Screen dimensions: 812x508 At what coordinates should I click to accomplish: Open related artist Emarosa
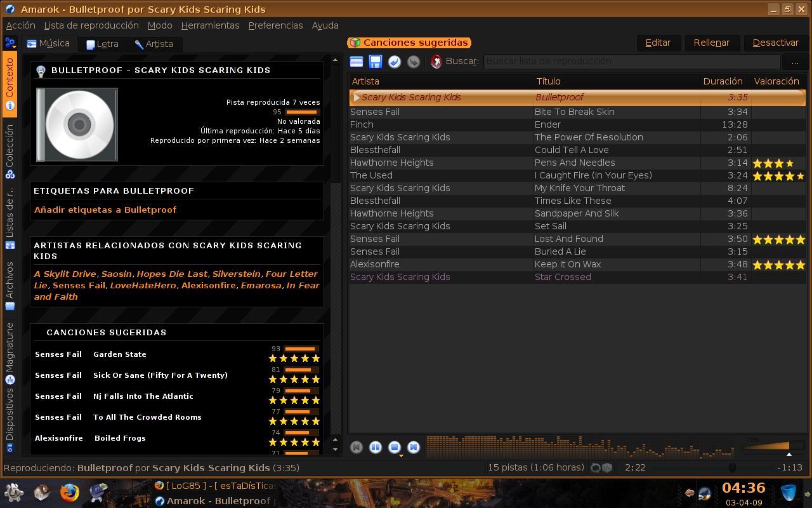(x=261, y=285)
